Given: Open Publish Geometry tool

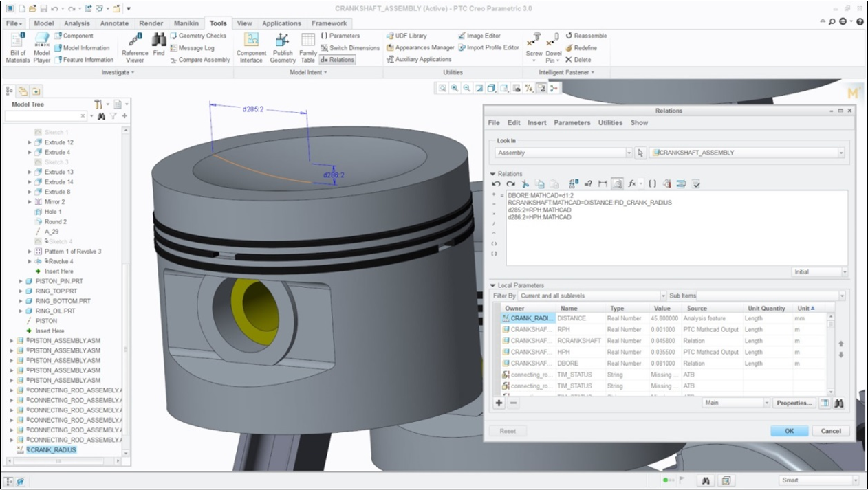Looking at the screenshot, I should point(283,47).
